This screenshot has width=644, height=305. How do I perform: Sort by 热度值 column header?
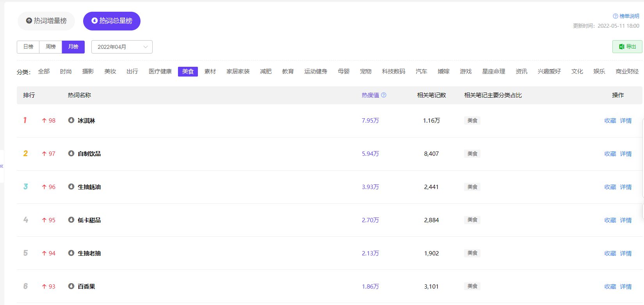click(370, 95)
